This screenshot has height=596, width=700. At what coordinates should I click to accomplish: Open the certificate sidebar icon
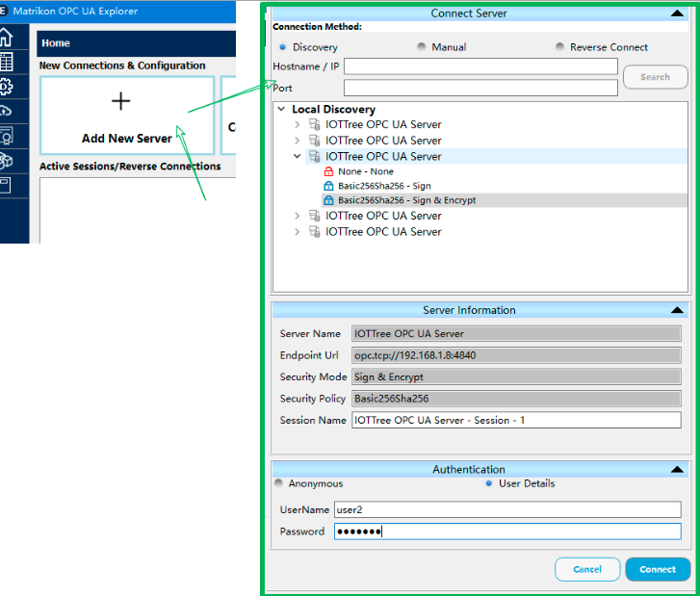pos(6,136)
